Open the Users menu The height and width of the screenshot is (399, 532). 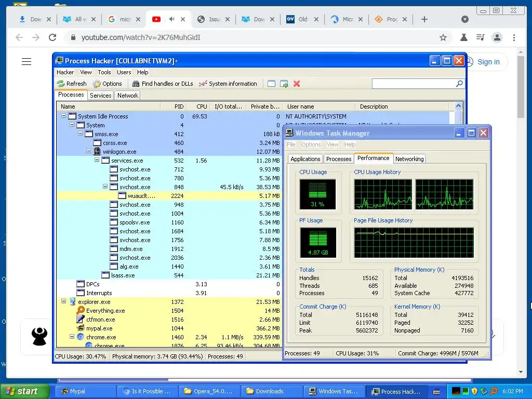click(x=124, y=72)
